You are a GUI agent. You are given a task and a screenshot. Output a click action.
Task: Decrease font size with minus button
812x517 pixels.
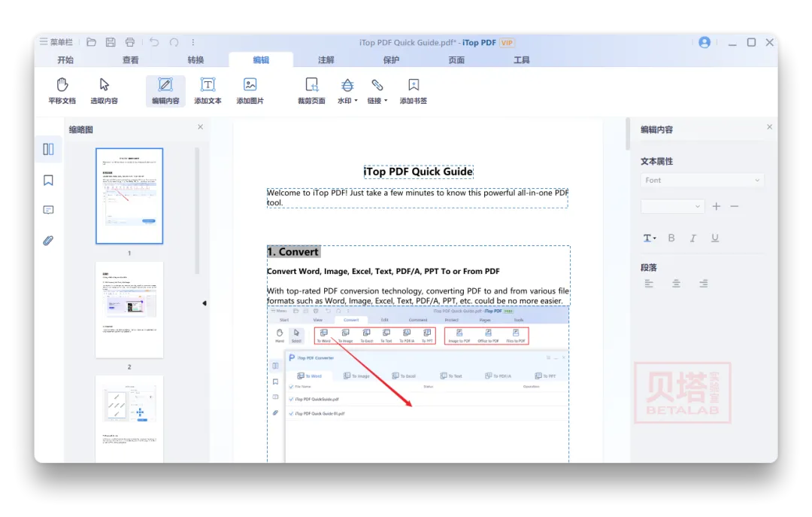coord(735,206)
